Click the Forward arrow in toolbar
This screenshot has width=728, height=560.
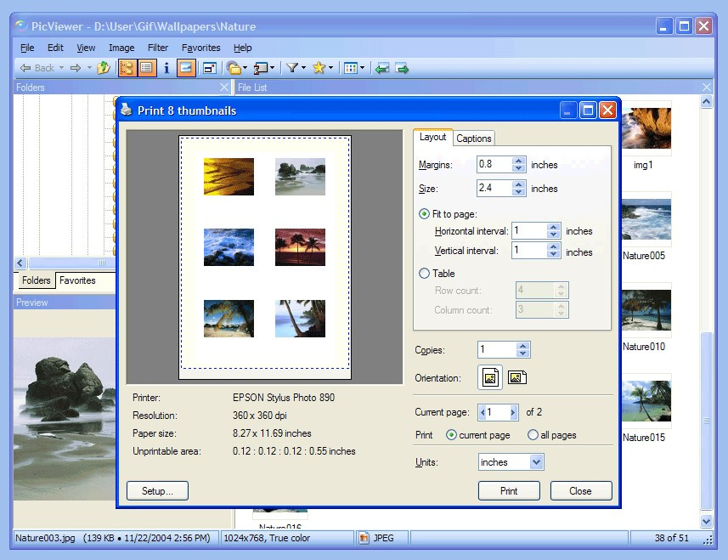pyautogui.click(x=76, y=68)
